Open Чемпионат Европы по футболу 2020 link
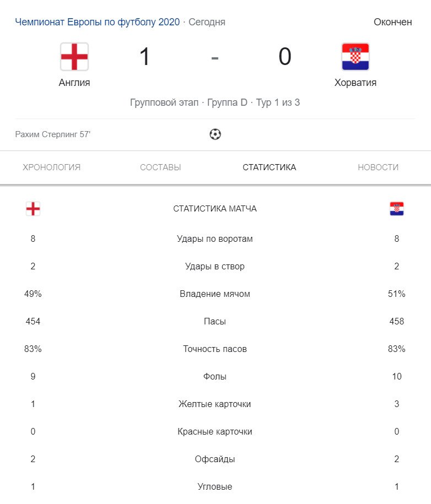This screenshot has width=431, height=504. click(98, 22)
